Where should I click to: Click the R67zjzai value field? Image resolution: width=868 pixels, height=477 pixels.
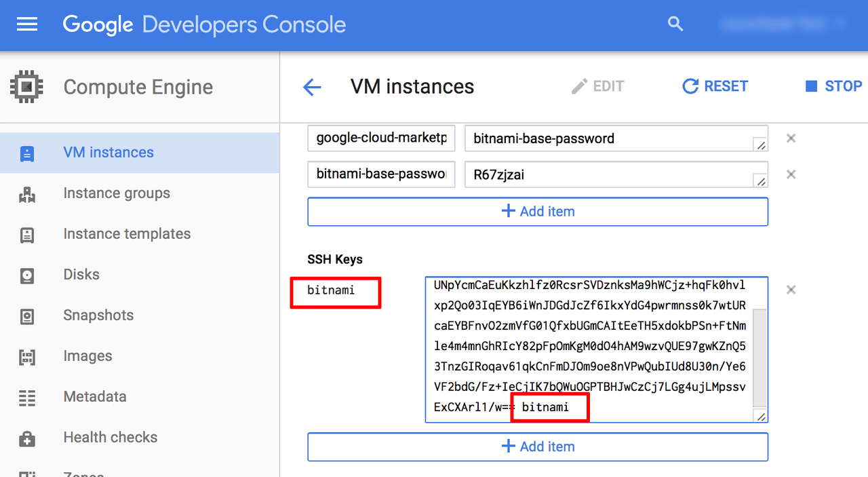click(616, 174)
